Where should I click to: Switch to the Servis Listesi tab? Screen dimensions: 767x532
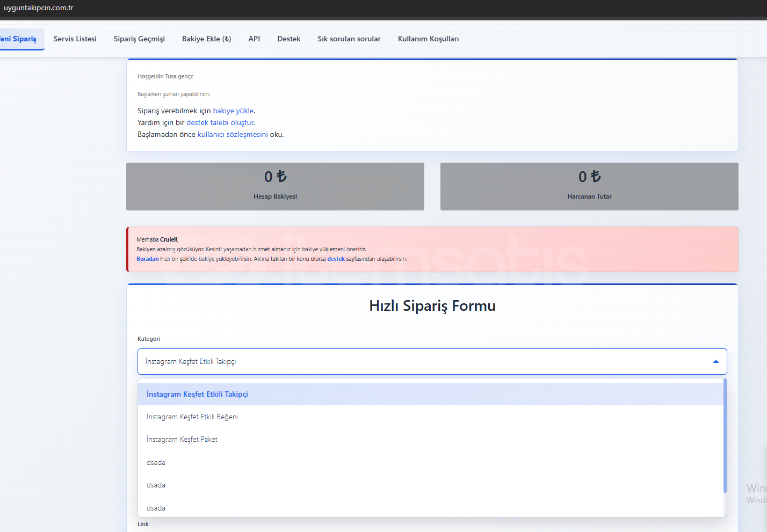[75, 39]
